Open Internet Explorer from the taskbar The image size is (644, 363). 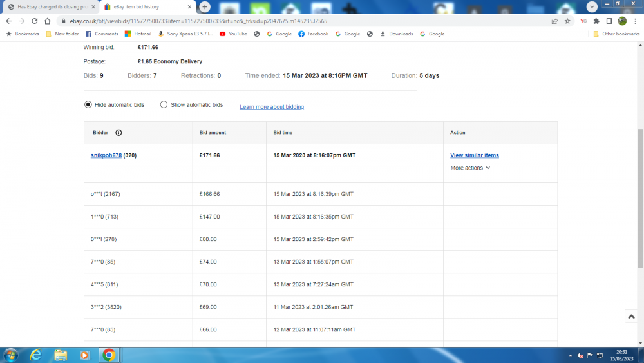(x=35, y=355)
